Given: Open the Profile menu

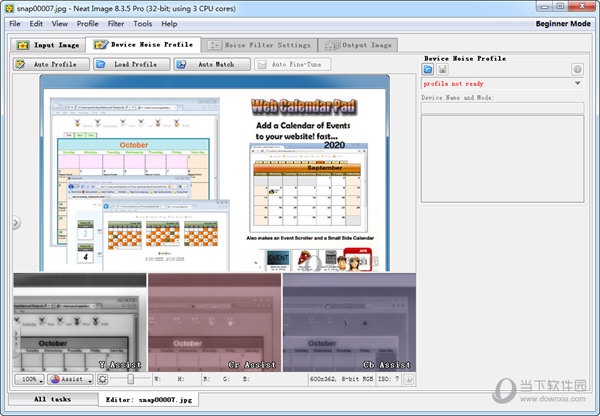Looking at the screenshot, I should (88, 24).
